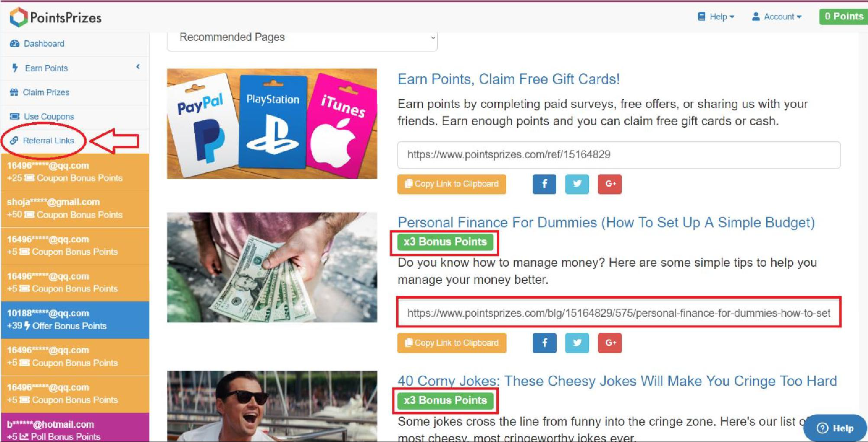Copy Personal Finance link to clipboard
The width and height of the screenshot is (868, 442).
452,343
